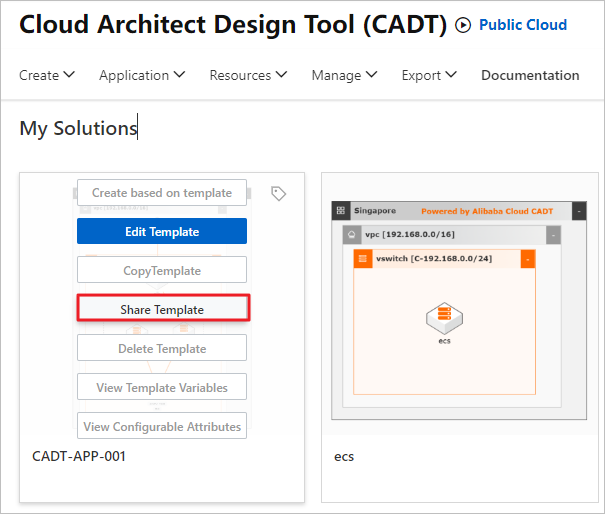Click the vpc [192.168.0.0/16] label
Screen dimensions: 605x514
click(410, 235)
